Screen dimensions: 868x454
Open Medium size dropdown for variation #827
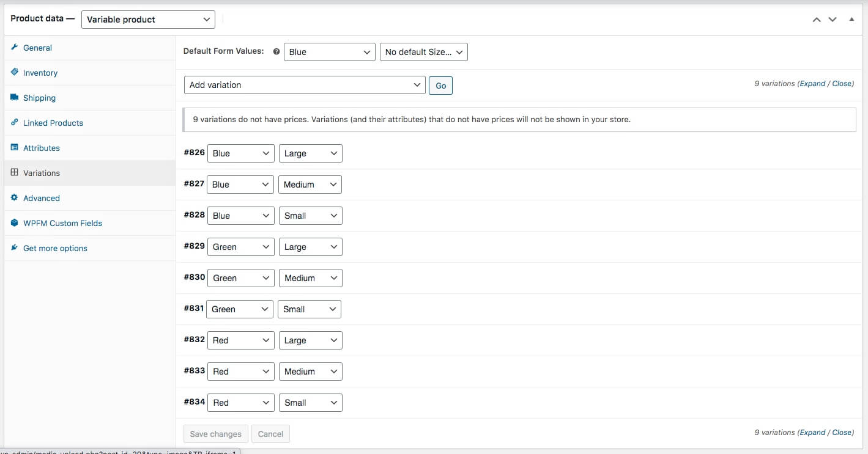[x=310, y=185]
